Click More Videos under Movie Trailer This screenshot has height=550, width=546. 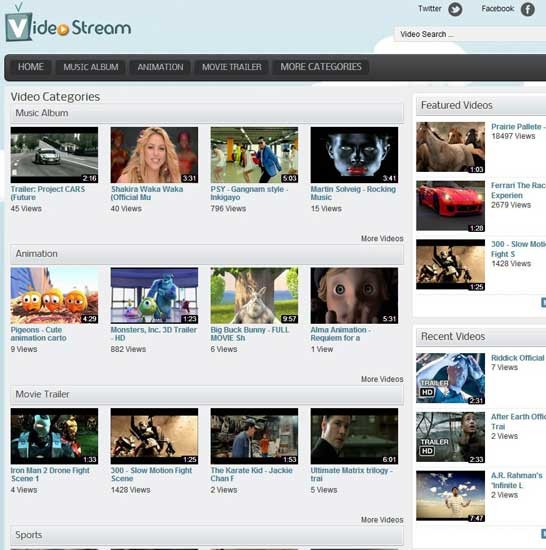[x=382, y=520]
